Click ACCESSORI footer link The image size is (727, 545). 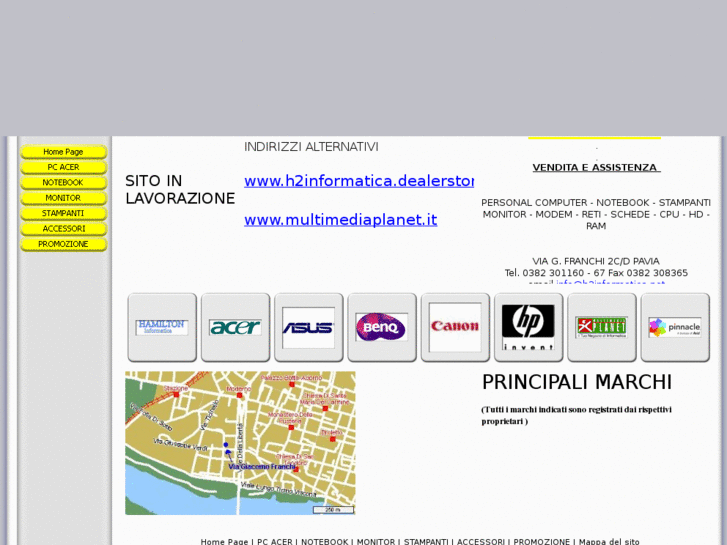[481, 541]
